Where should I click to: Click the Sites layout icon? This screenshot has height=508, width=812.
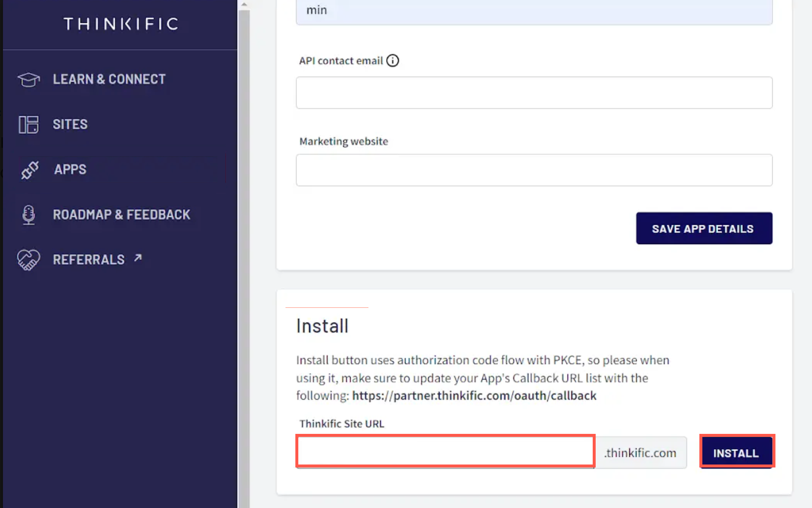pyautogui.click(x=29, y=125)
